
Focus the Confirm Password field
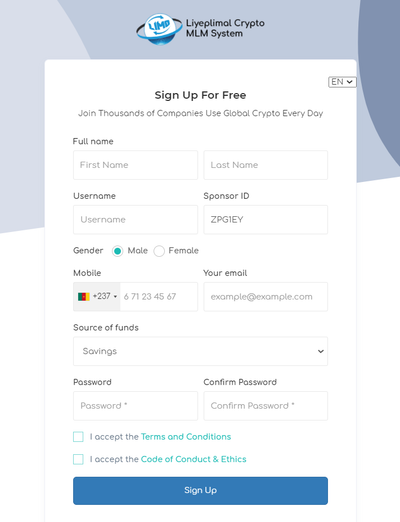click(x=266, y=406)
